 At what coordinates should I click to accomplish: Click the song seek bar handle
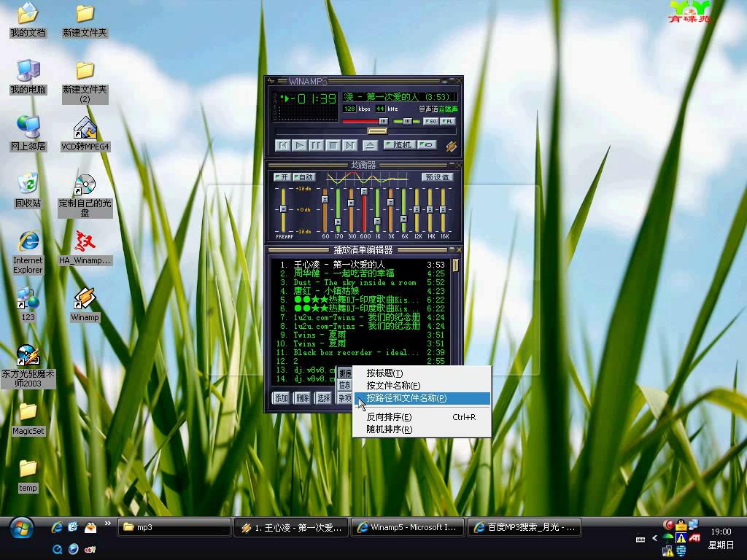[377, 131]
